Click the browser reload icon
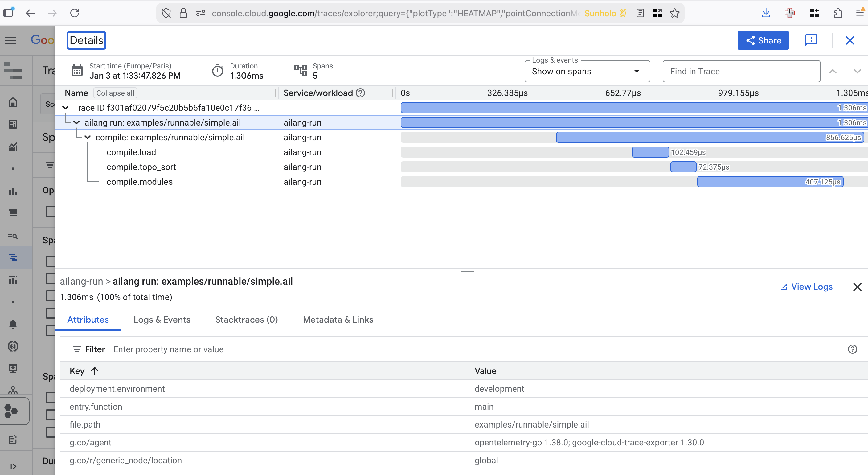 [75, 13]
